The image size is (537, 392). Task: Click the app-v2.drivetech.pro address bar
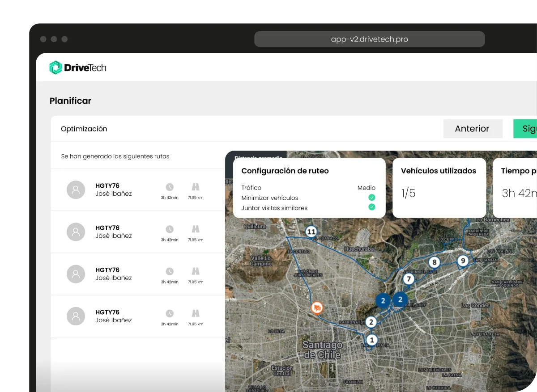pos(369,39)
